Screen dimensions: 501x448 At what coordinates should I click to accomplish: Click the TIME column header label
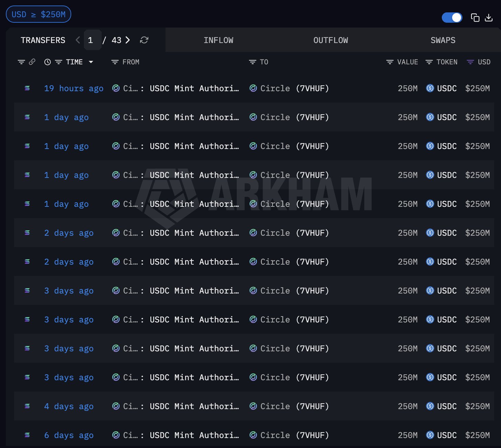pyautogui.click(x=74, y=62)
